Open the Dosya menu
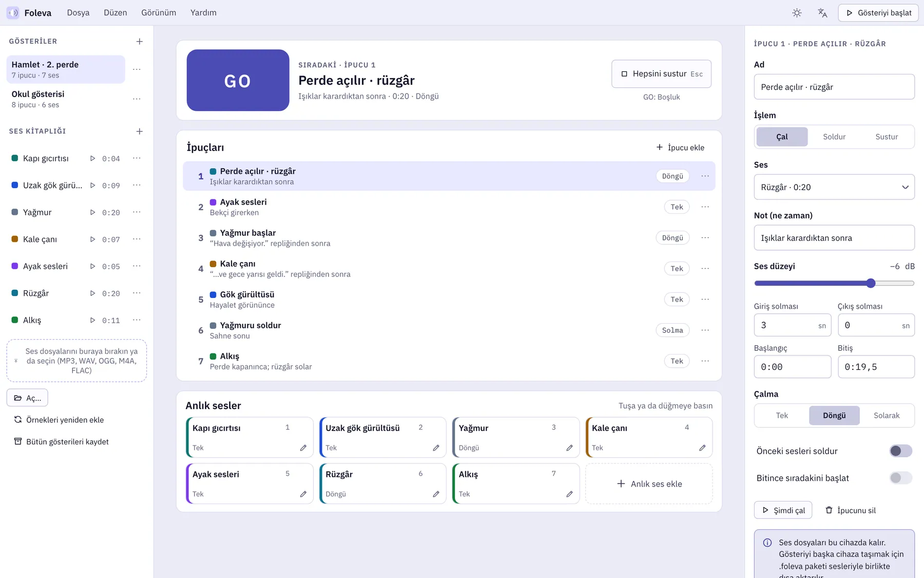924x578 pixels. [x=78, y=13]
